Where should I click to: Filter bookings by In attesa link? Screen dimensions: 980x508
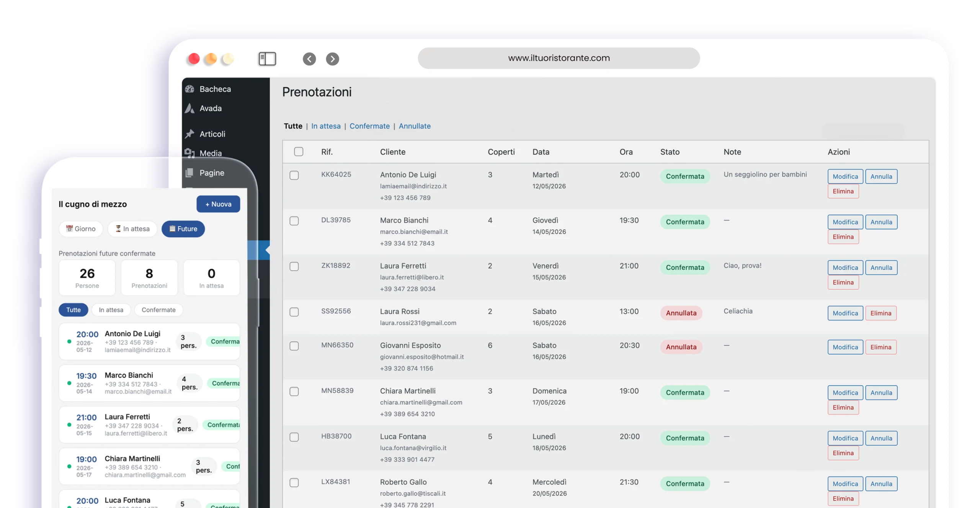tap(326, 126)
